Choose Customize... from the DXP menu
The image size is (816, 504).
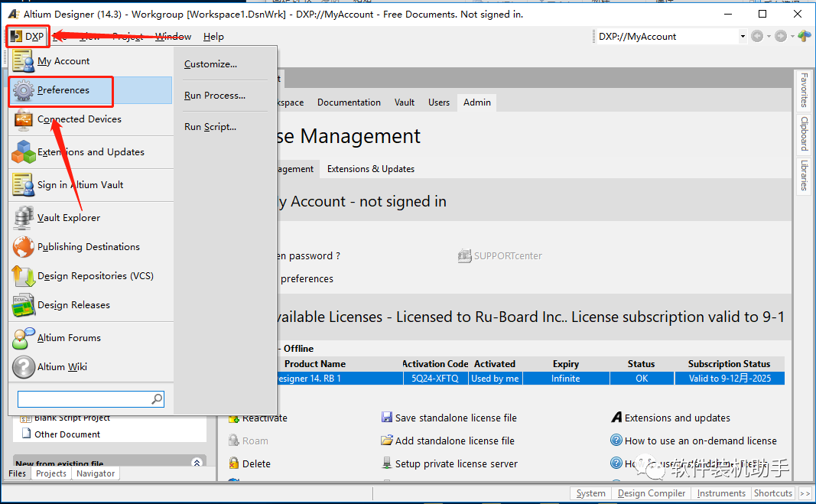click(210, 64)
